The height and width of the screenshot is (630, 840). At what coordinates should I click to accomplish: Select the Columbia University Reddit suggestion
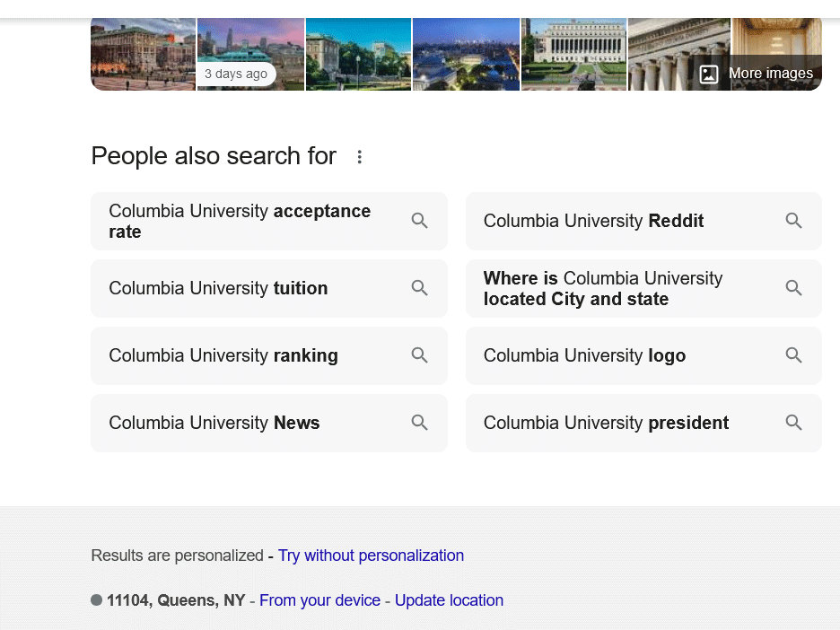594,220
